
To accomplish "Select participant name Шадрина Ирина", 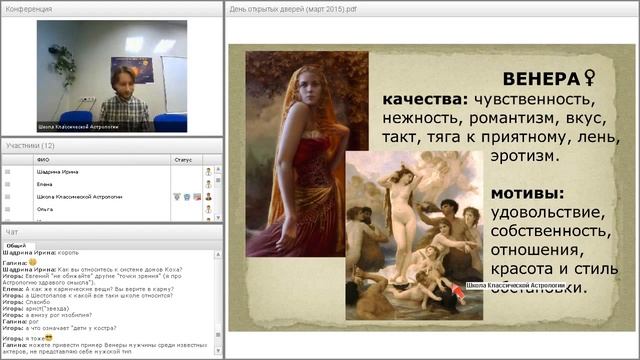I will (x=58, y=172).
